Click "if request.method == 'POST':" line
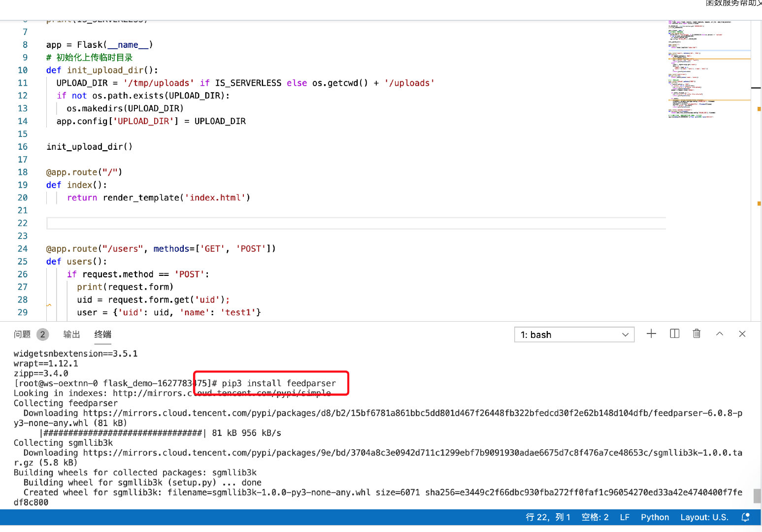 138,274
